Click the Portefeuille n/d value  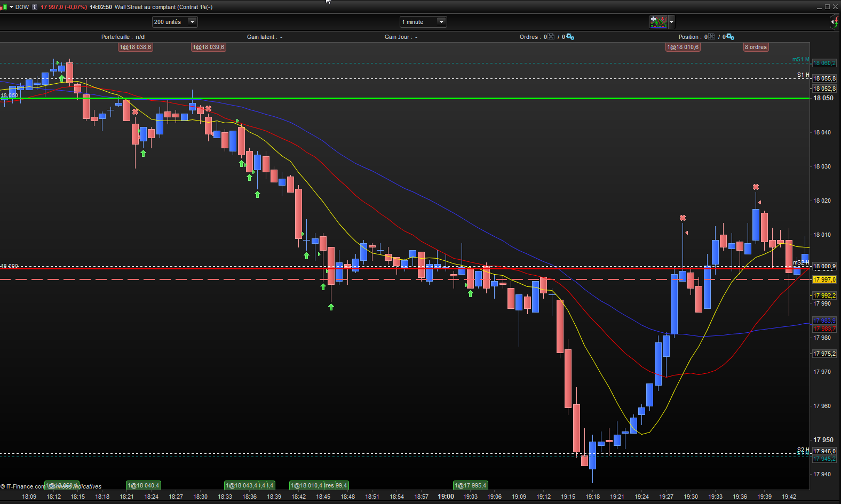pyautogui.click(x=140, y=37)
